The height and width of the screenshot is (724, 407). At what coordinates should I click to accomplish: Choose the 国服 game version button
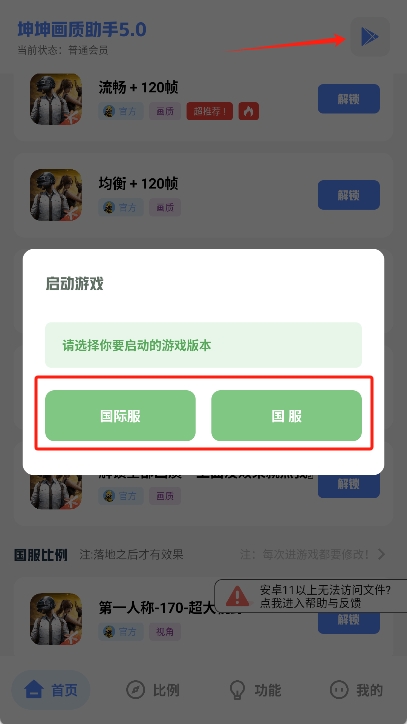coord(286,416)
